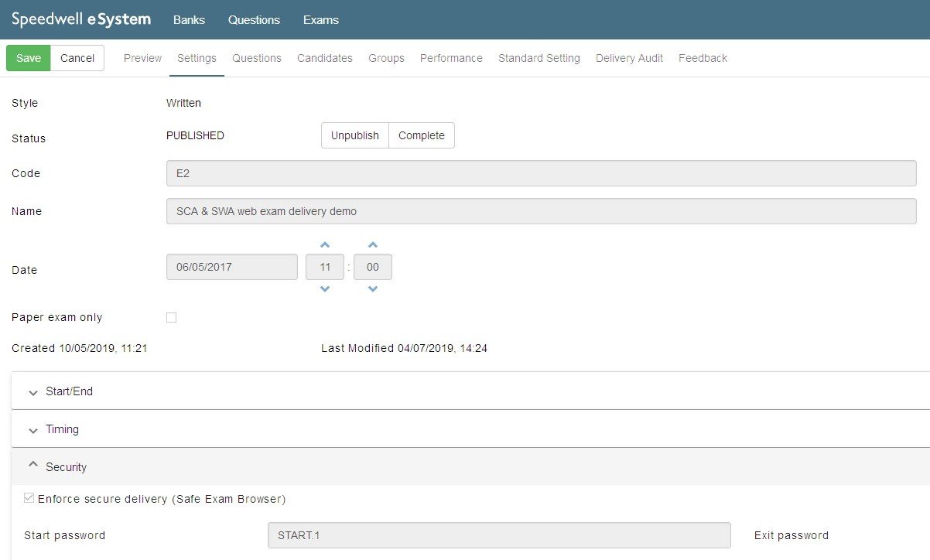This screenshot has width=930, height=560.
Task: Click the Speedwell eSystem logo
Action: coord(81,19)
